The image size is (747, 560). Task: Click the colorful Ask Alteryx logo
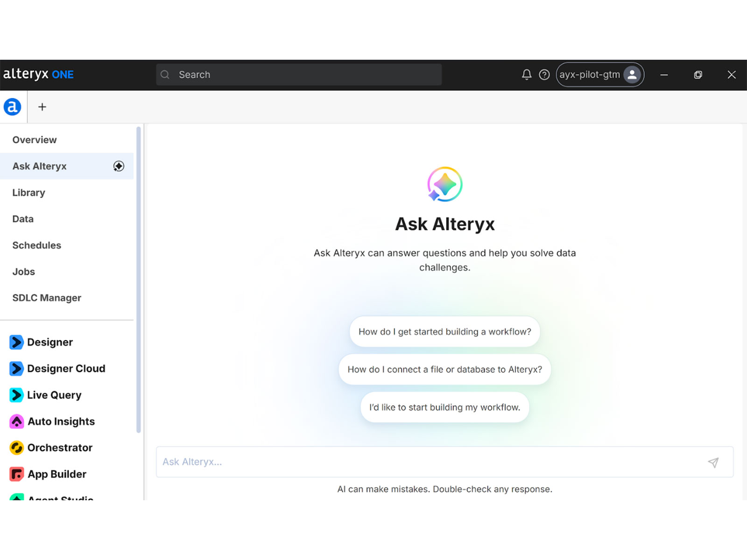445,184
